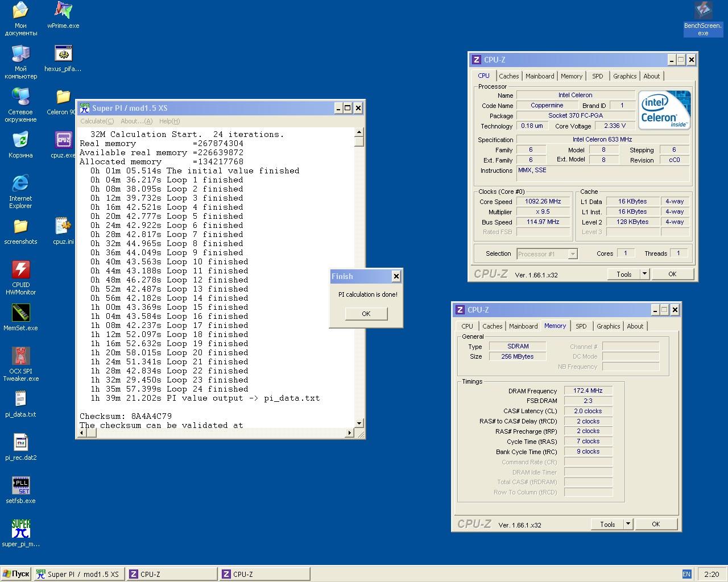Image resolution: width=728 pixels, height=582 pixels.
Task: Open the Пуск start button
Action: tap(16, 574)
